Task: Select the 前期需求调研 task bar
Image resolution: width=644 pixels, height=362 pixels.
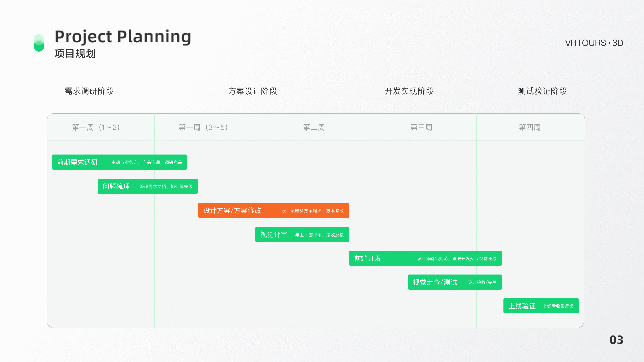Action: point(120,162)
